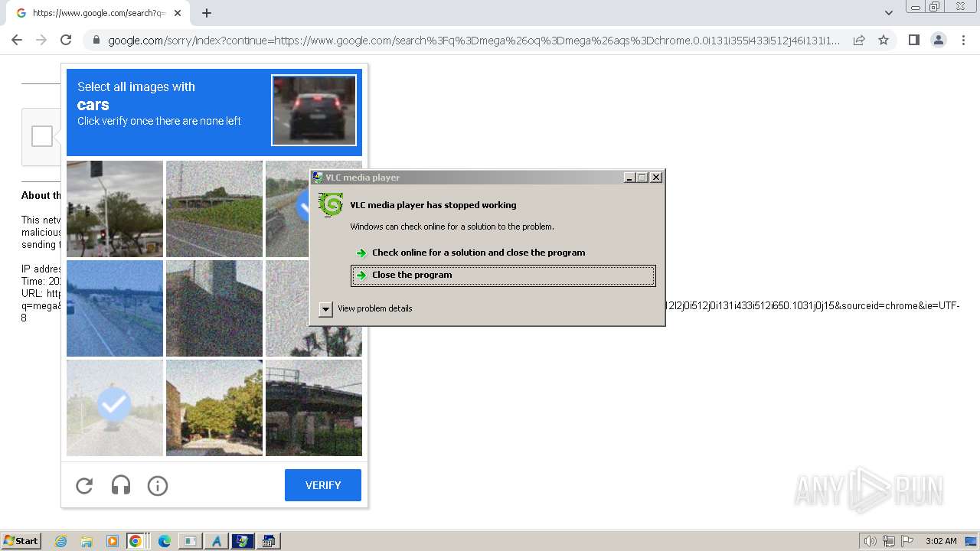The height and width of the screenshot is (551, 980).
Task: Expand View problem details in VLC dialog
Action: pyautogui.click(x=325, y=308)
